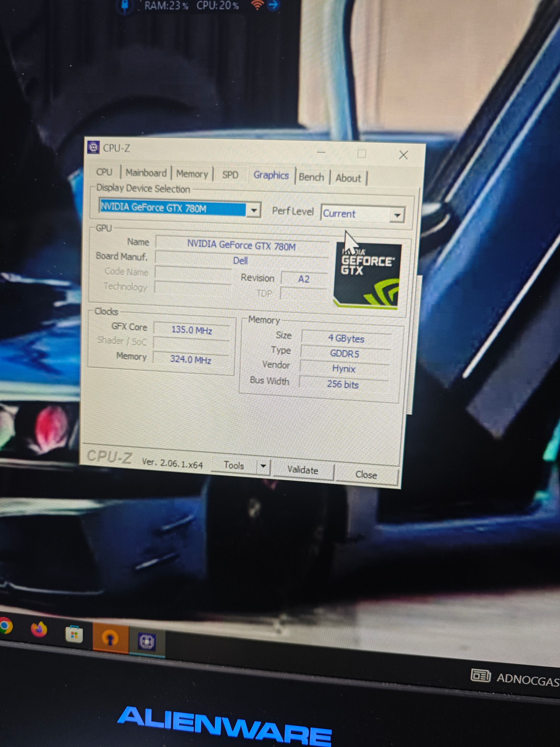Viewport: 560px width, 747px height.
Task: Click the "CPU-Z" title bar text
Action: click(116, 148)
